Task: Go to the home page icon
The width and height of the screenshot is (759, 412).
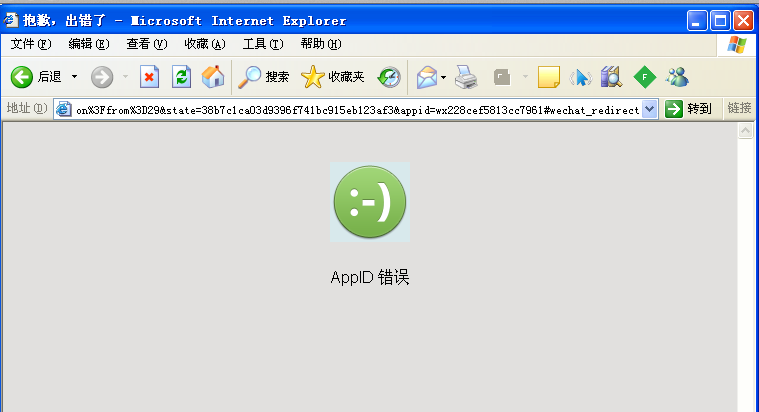Action: click(x=213, y=77)
